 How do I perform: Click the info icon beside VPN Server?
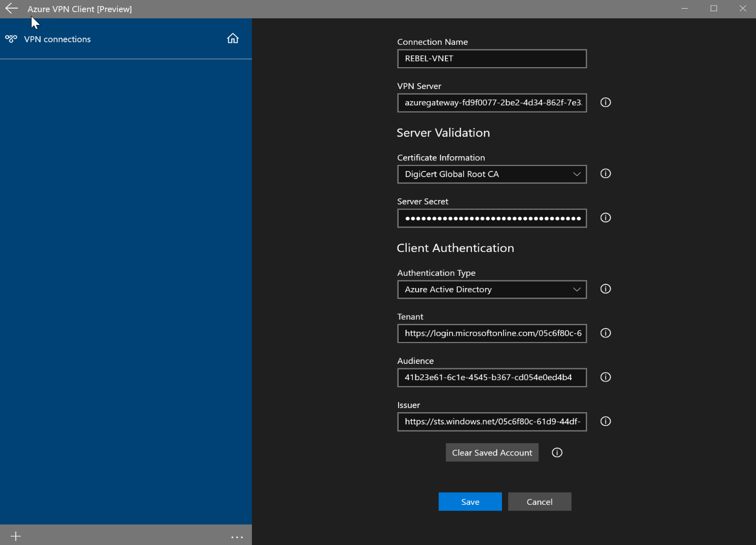(605, 102)
